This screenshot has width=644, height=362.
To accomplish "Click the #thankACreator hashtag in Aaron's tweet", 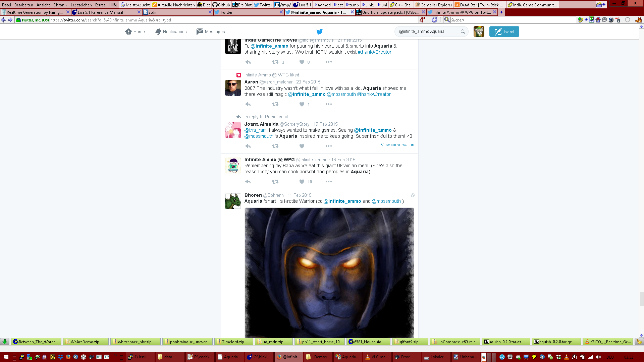I will point(374,95).
